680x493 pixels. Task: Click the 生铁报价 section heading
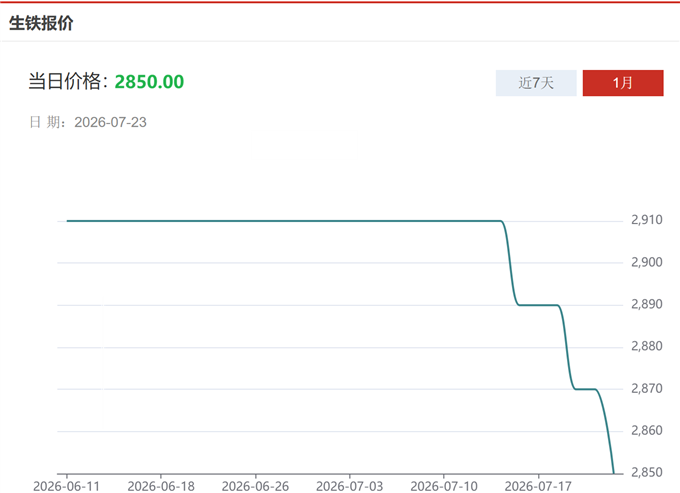[41, 23]
